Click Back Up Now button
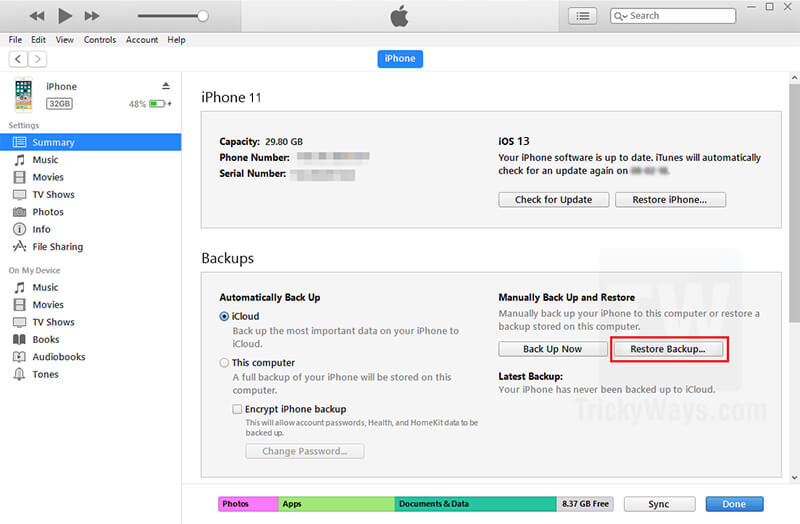This screenshot has height=524, width=800. point(553,349)
